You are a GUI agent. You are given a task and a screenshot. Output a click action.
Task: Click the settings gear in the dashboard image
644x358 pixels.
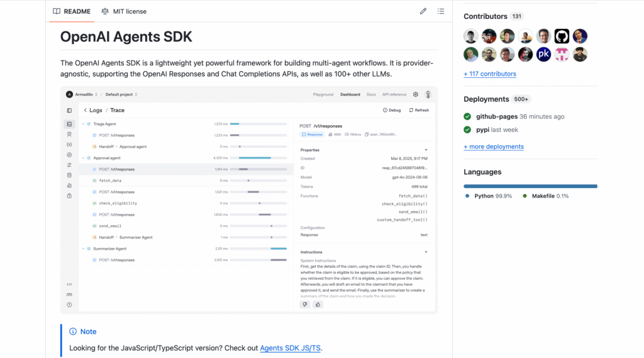416,94
